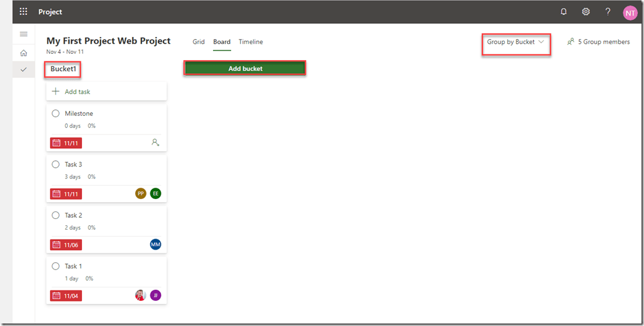The image size is (644, 326).
Task: Collapse the hamburger navigation menu
Action: click(x=24, y=34)
